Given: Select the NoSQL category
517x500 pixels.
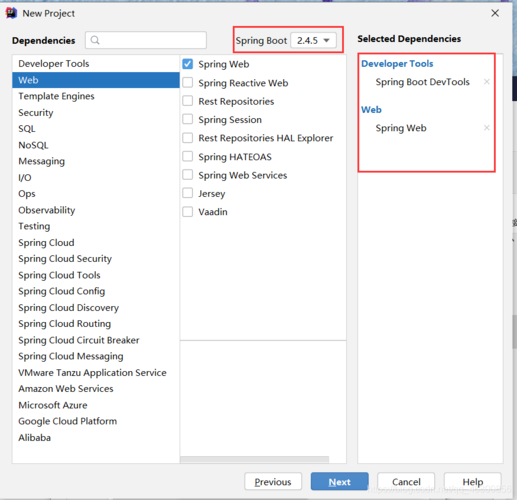Looking at the screenshot, I should (96, 145).
